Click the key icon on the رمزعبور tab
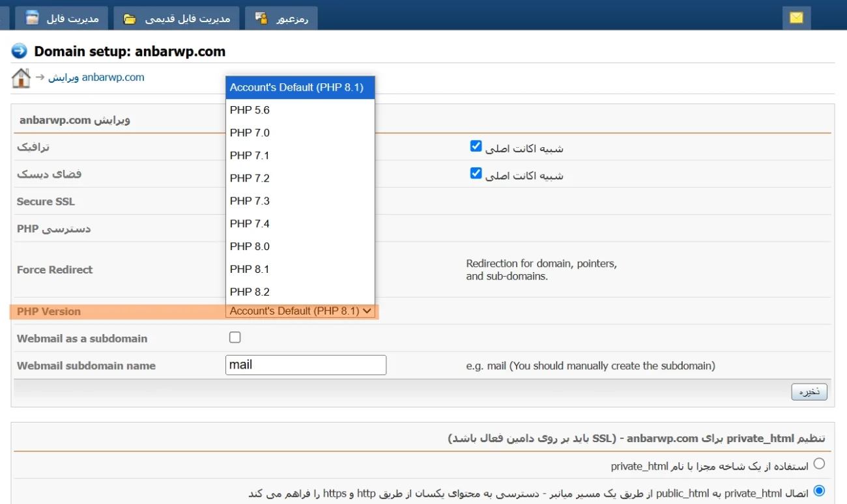The height and width of the screenshot is (504, 847). [x=261, y=18]
